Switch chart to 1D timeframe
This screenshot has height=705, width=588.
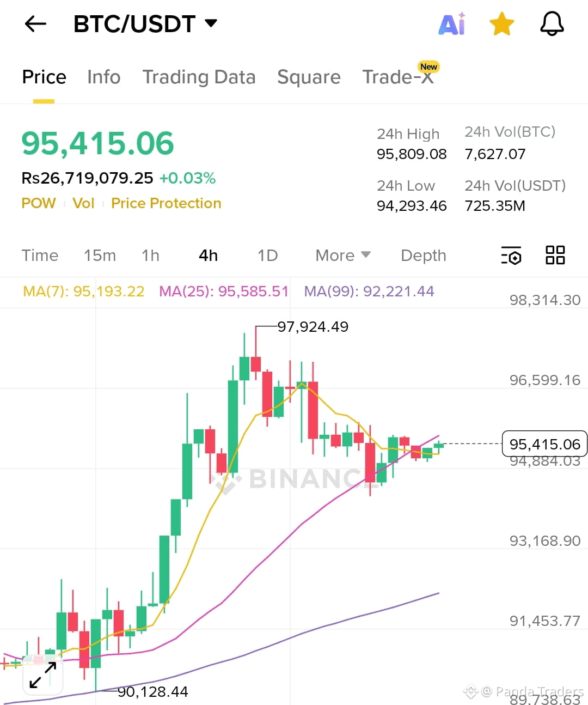[x=267, y=255]
